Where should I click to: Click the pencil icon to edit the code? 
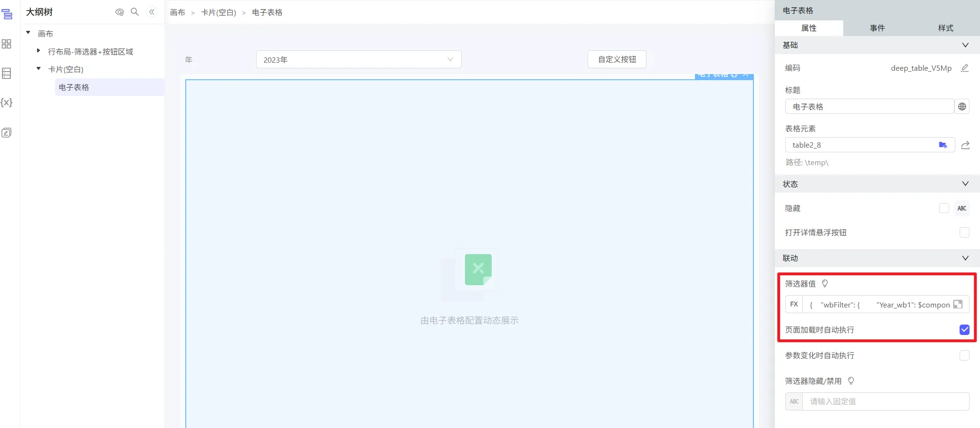click(964, 68)
